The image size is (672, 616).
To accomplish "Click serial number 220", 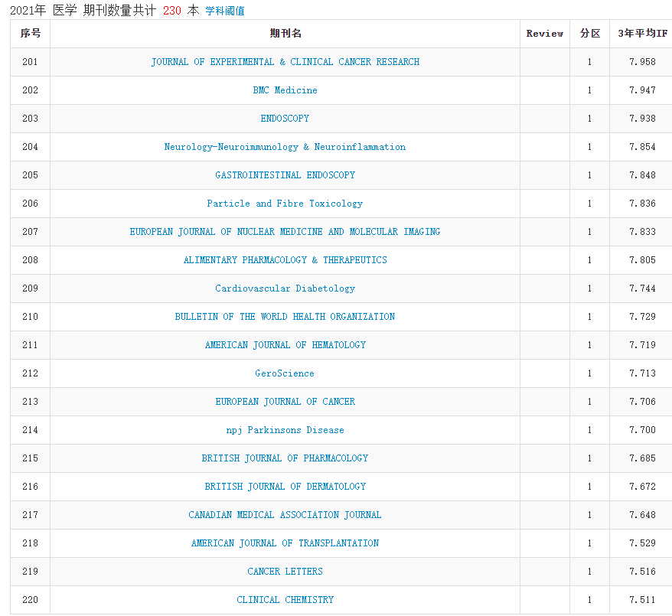I will (x=30, y=599).
